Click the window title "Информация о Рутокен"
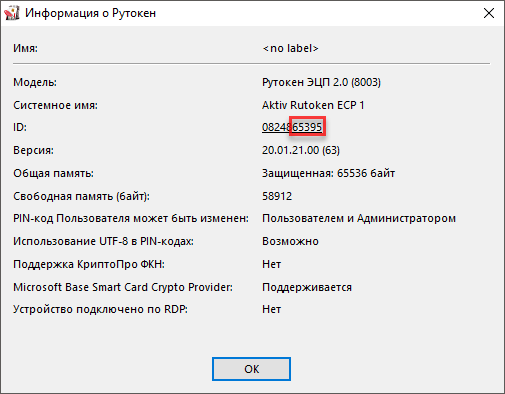This screenshot has width=505, height=394. point(91,13)
